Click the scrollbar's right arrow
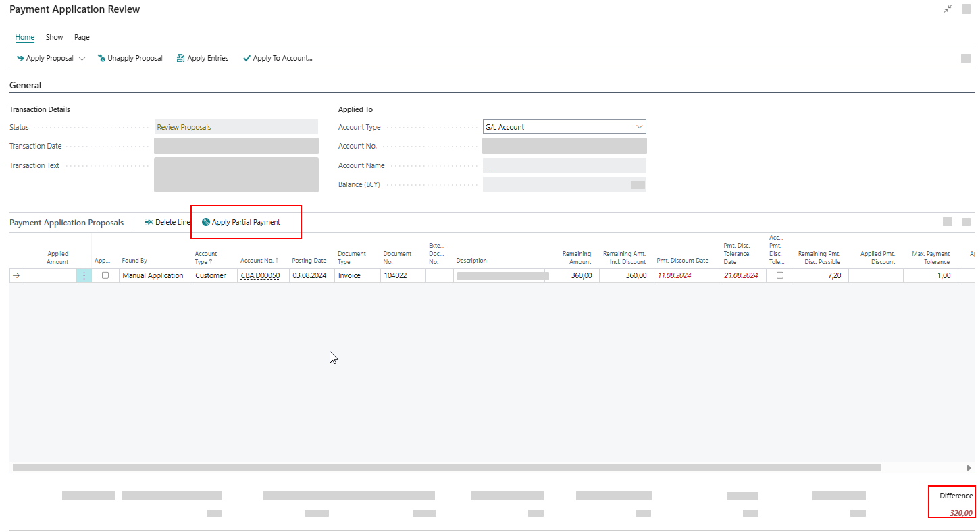The height and width of the screenshot is (532, 980). [x=970, y=467]
